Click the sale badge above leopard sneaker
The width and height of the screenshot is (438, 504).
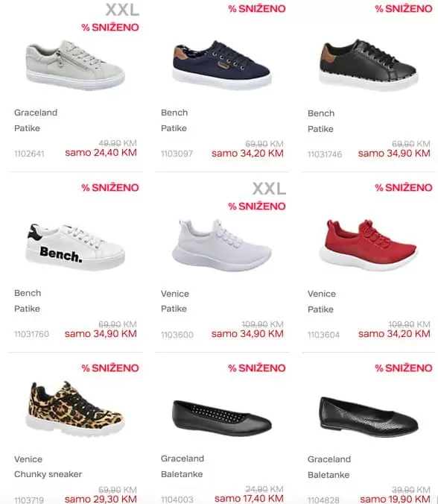coord(110,368)
